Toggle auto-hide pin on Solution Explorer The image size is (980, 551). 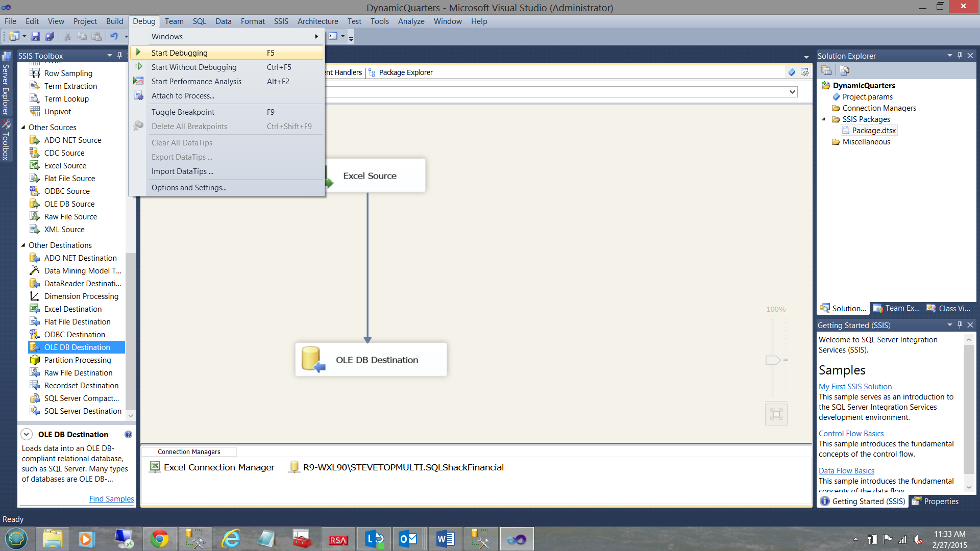click(960, 55)
